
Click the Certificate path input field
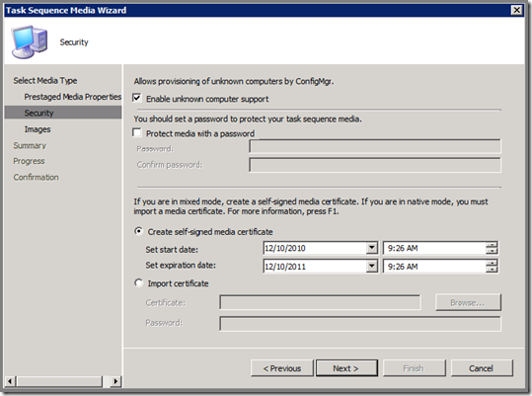point(320,302)
